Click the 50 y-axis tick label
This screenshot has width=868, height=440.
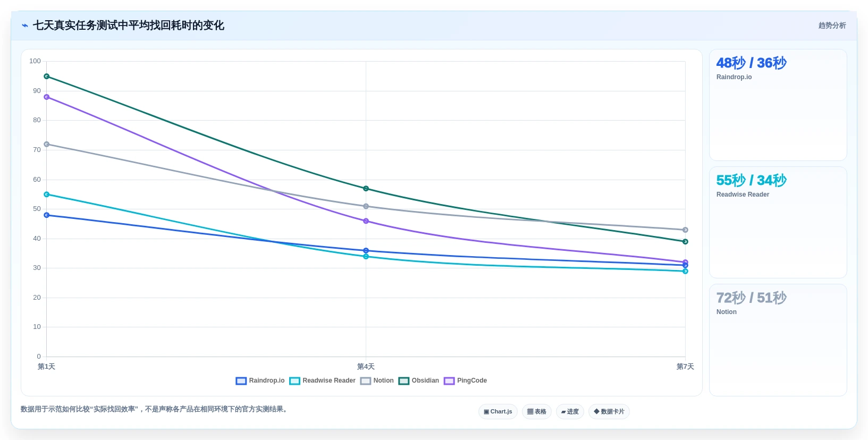37,209
